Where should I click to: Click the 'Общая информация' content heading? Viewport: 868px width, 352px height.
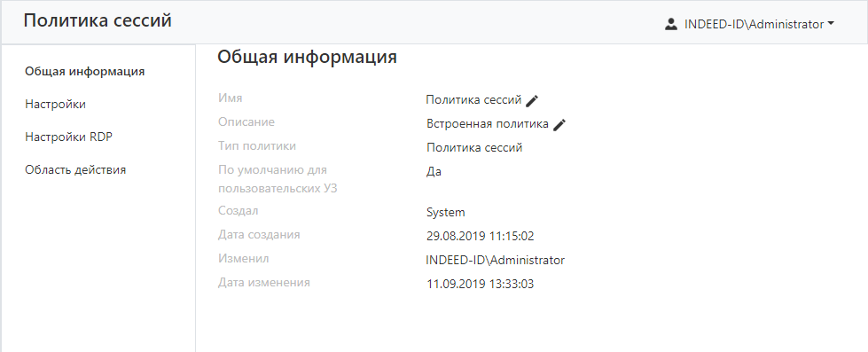pos(307,57)
